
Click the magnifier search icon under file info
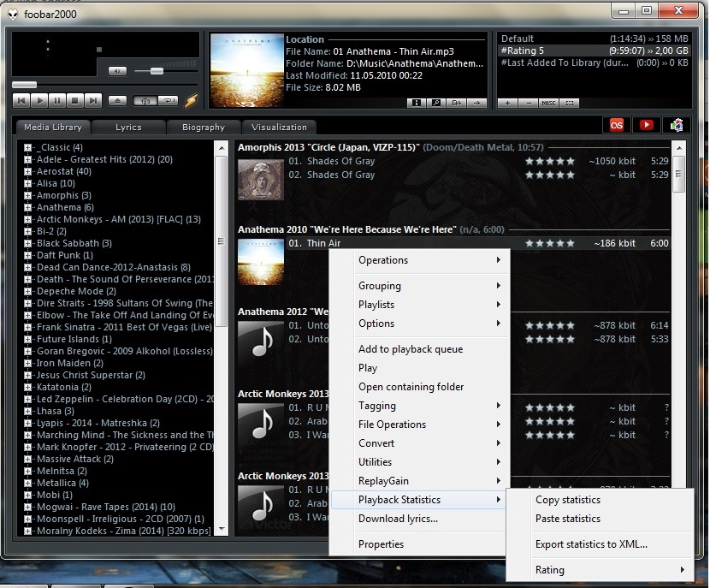pyautogui.click(x=436, y=103)
